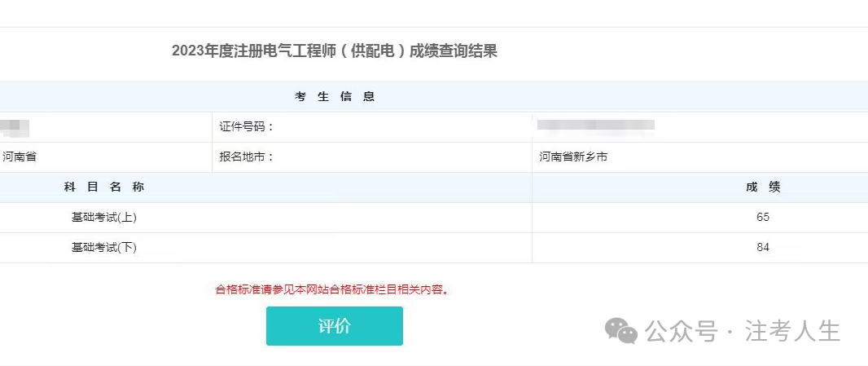Click the blurred ID number value
868x366 pixels.
[x=596, y=126]
